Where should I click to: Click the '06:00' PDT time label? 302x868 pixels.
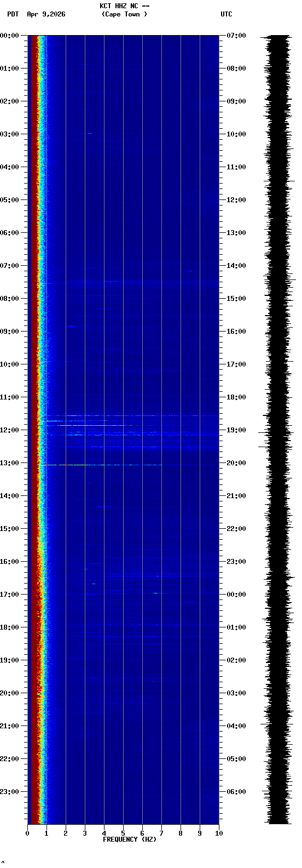9,233
